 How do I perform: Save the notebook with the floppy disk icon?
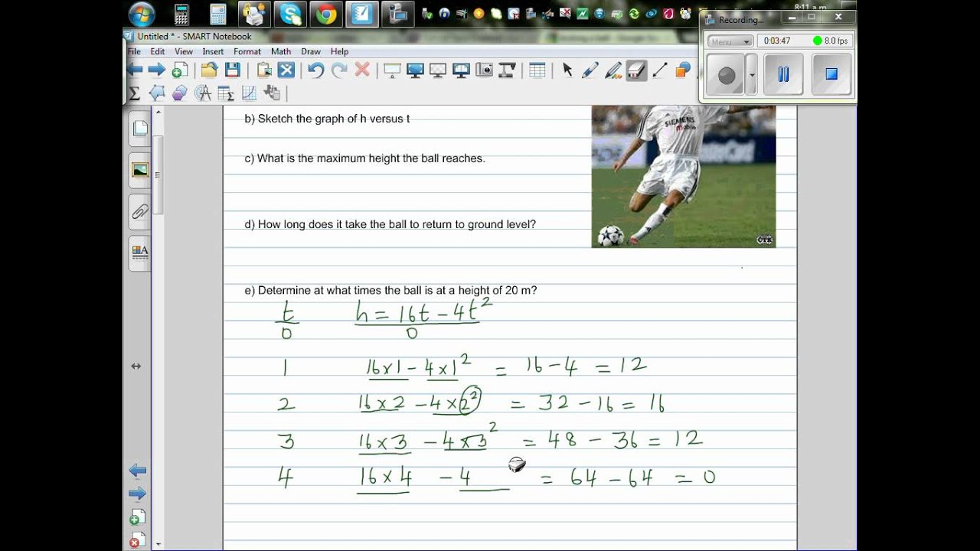(x=232, y=70)
